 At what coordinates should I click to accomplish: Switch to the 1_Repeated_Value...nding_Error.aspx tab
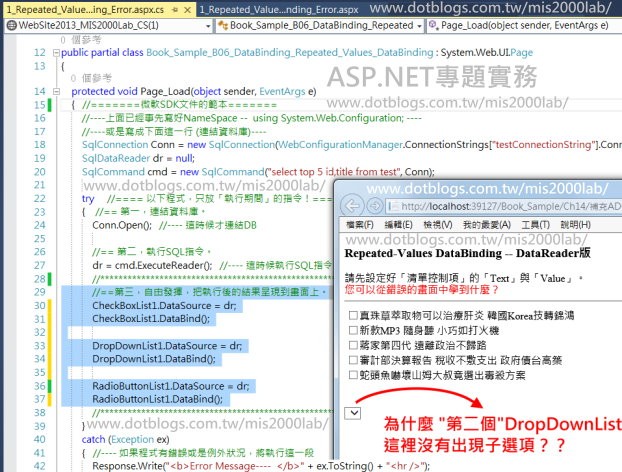click(279, 10)
